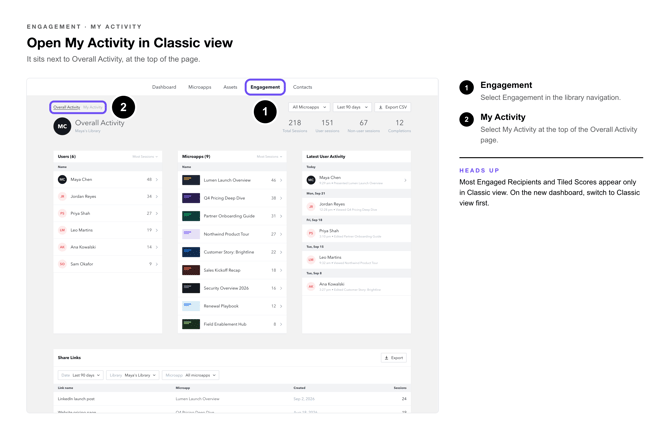The width and height of the screenshot is (670, 430).
Task: Click the Export button in Share Links
Action: coord(394,358)
